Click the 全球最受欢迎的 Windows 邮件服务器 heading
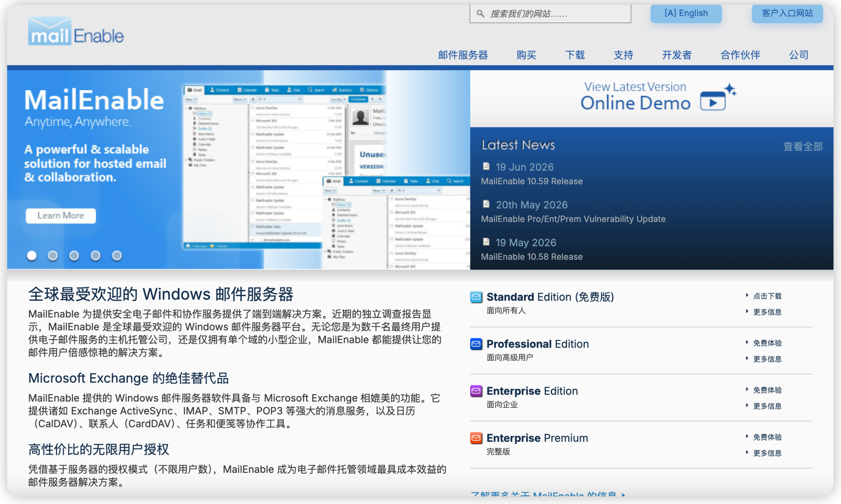The width and height of the screenshot is (841, 504). (161, 294)
